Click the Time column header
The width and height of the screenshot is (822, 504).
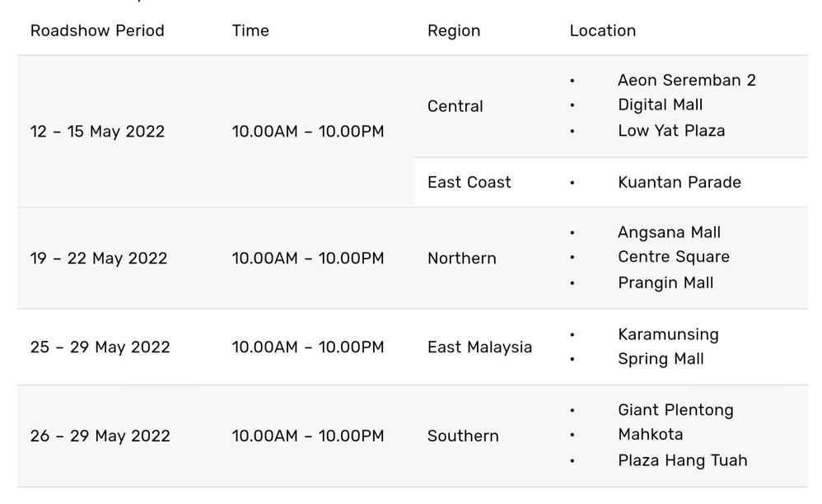click(250, 31)
